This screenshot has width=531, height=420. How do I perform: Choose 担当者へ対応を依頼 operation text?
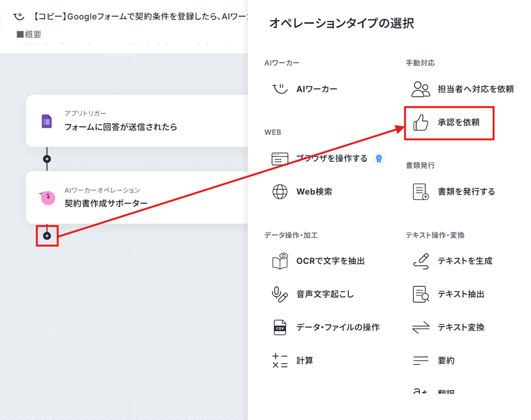tap(476, 89)
